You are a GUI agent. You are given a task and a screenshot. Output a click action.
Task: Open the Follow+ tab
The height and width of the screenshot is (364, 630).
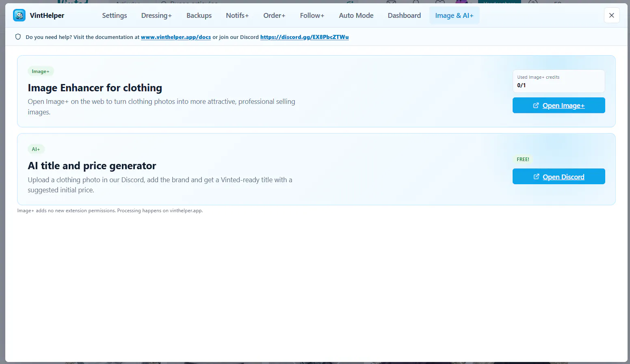(312, 15)
